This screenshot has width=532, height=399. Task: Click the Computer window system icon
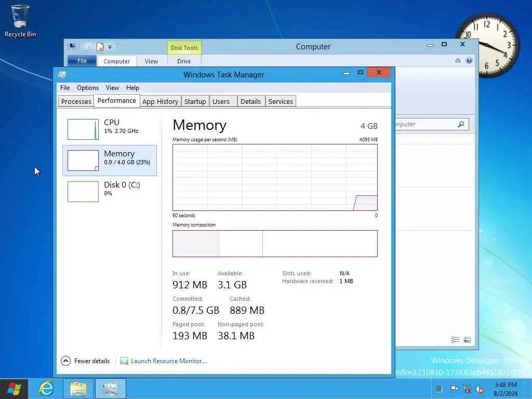(x=72, y=47)
